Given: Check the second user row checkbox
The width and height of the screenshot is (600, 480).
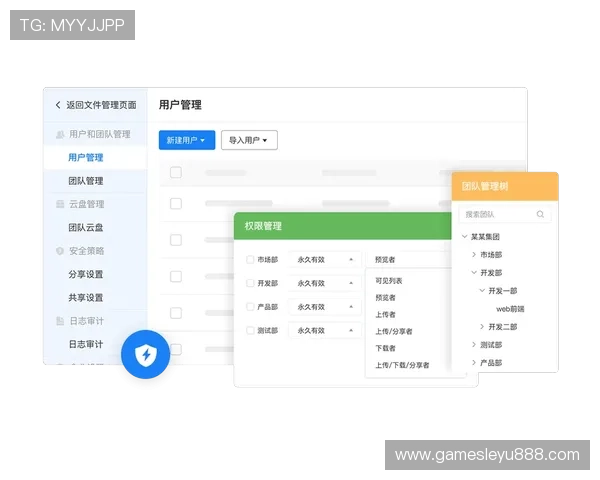Looking at the screenshot, I should [176, 240].
